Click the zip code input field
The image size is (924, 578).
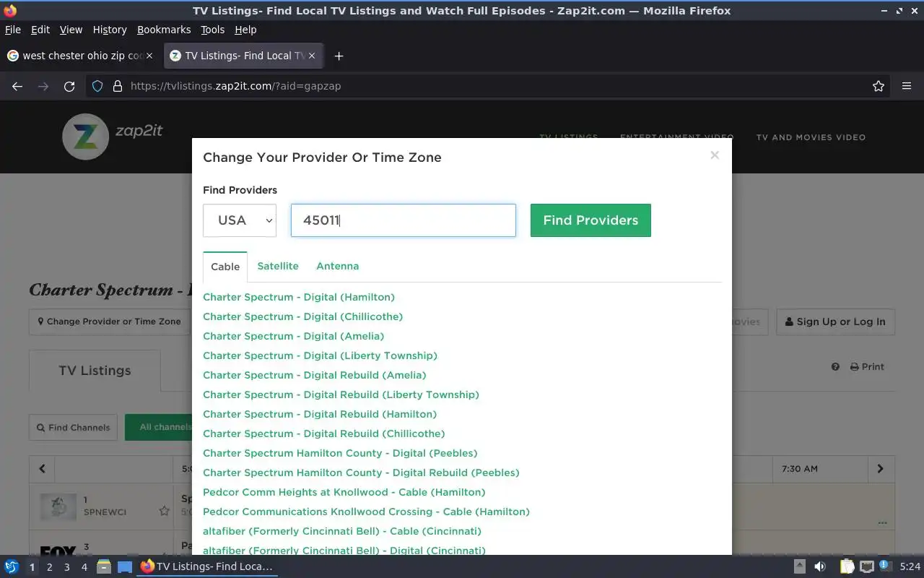[x=404, y=220]
